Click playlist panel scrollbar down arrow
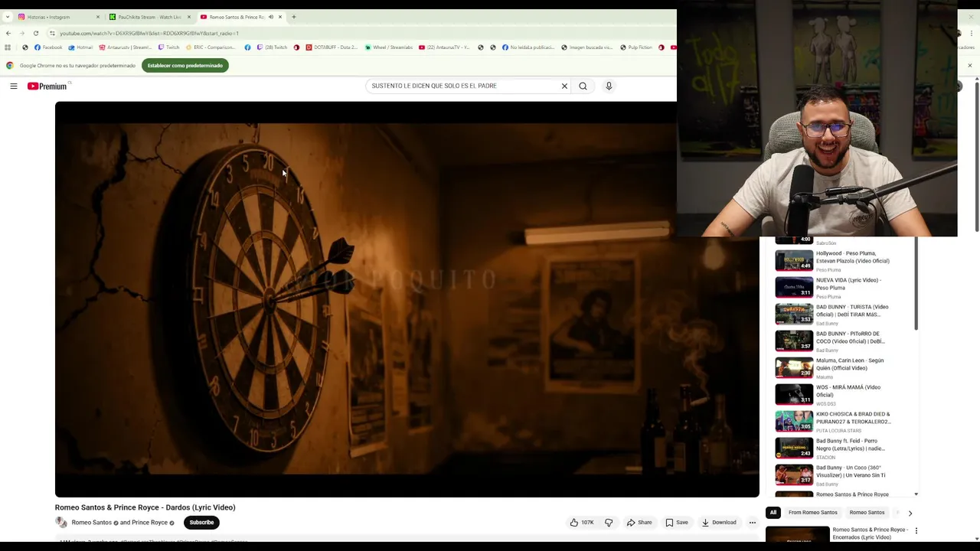This screenshot has height=551, width=980. (x=916, y=494)
